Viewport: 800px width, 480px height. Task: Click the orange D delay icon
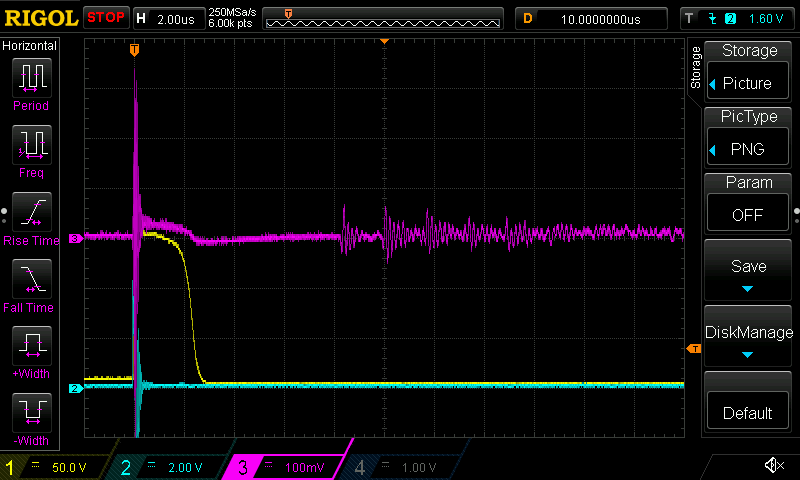coord(528,19)
